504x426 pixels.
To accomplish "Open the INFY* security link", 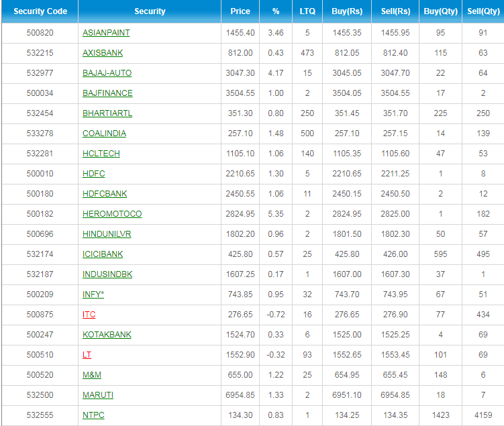I will (93, 295).
